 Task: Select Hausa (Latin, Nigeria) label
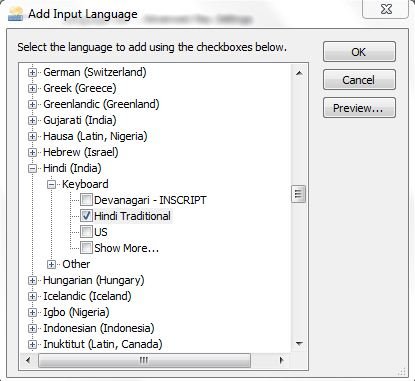click(95, 136)
